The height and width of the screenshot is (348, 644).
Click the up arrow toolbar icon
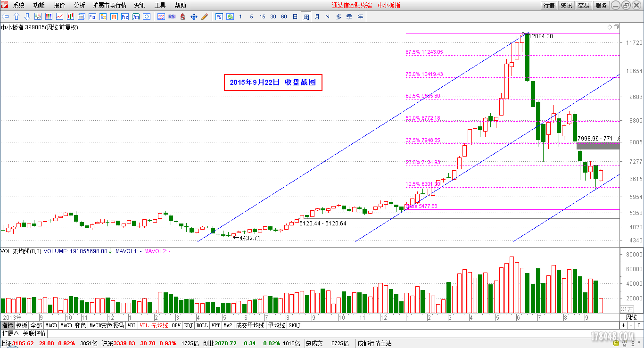point(17,17)
